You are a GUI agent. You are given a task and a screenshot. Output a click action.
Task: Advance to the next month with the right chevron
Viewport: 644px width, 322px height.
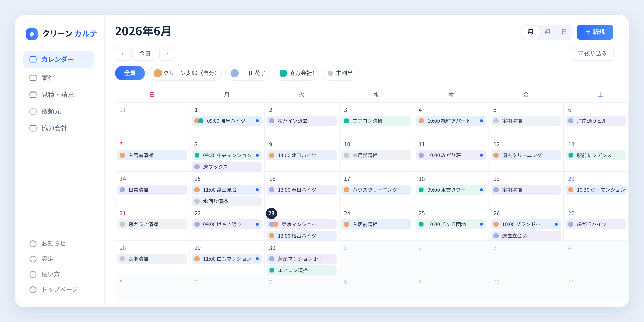[167, 54]
